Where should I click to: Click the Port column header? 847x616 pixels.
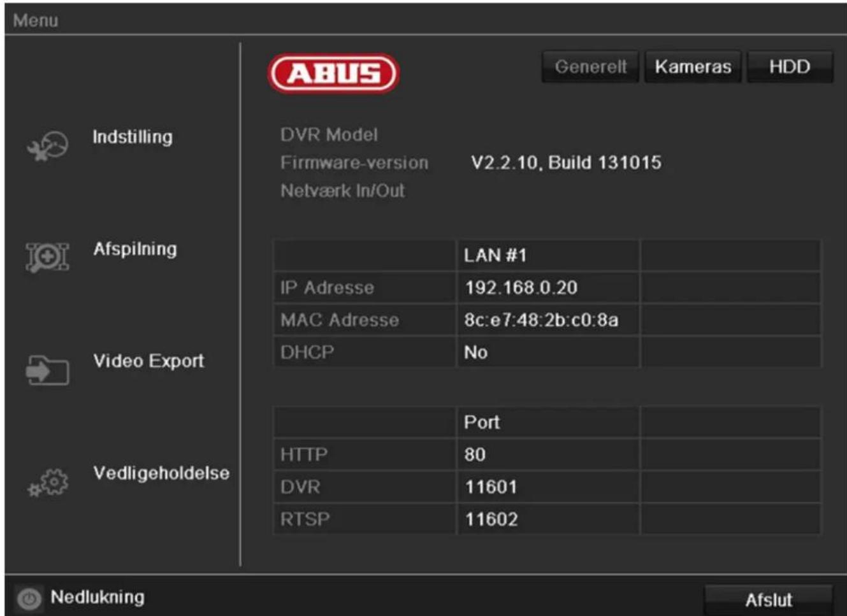pyautogui.click(x=482, y=422)
